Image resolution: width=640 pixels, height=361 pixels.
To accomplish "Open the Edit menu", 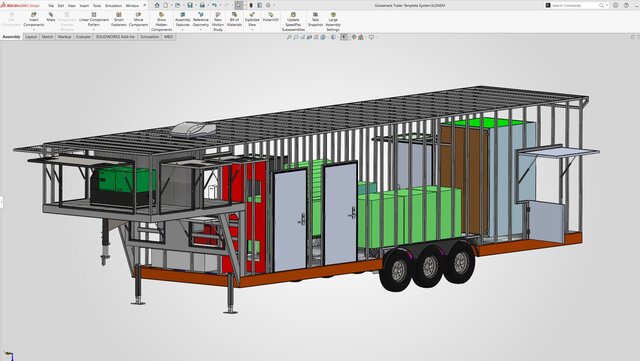I will tap(61, 6).
